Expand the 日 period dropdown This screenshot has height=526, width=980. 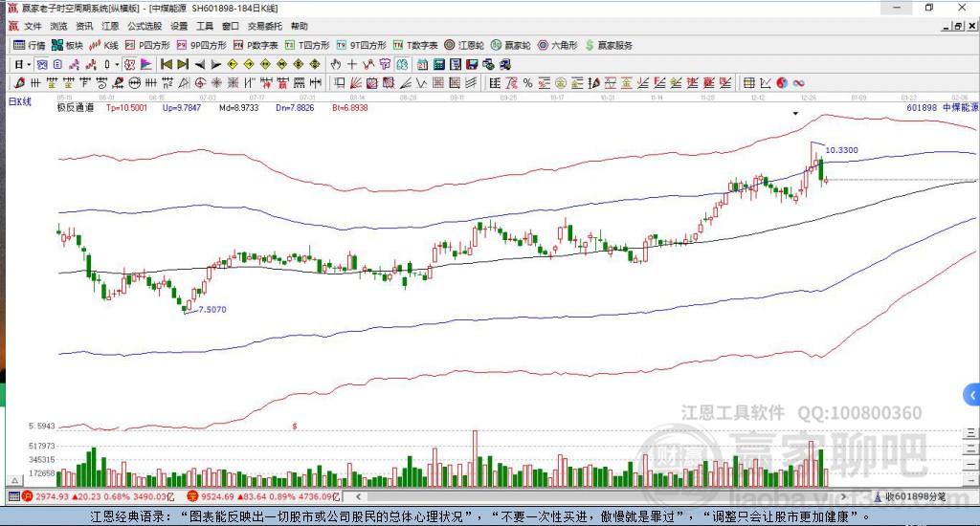[29, 64]
